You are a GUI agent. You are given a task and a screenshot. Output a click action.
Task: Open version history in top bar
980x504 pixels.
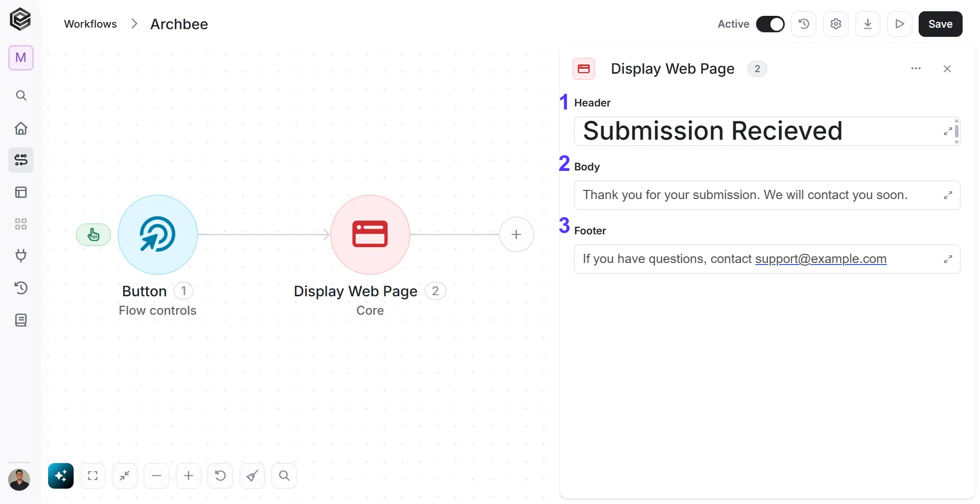click(x=804, y=24)
